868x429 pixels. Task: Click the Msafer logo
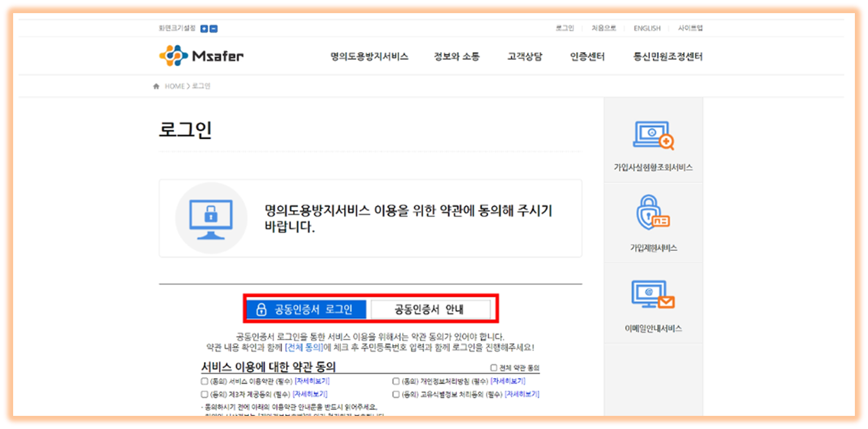[x=201, y=56]
